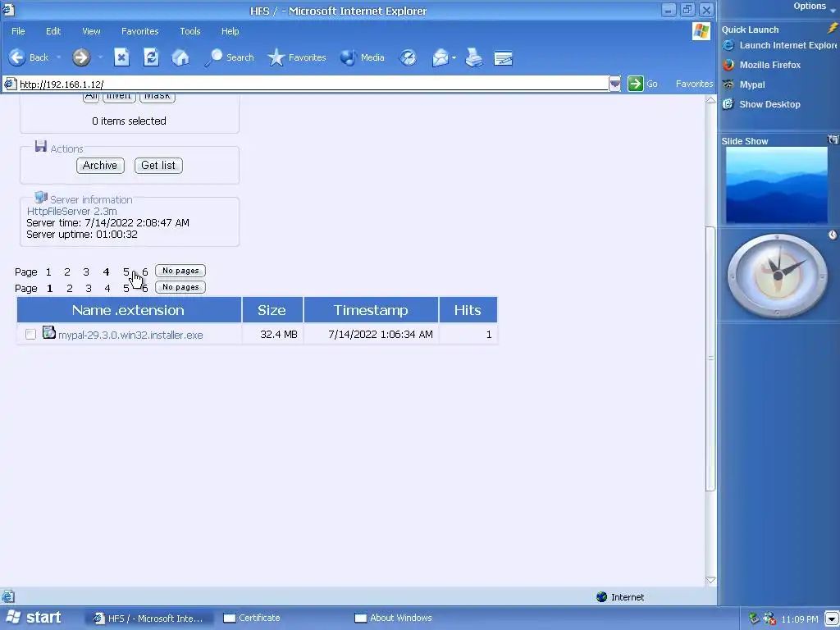Sort by Timestamp column header
840x630 pixels.
click(x=371, y=309)
